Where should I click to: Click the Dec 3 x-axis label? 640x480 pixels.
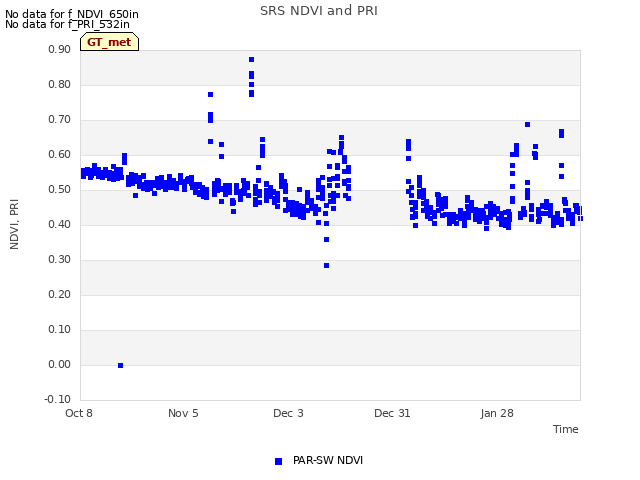pyautogui.click(x=288, y=413)
